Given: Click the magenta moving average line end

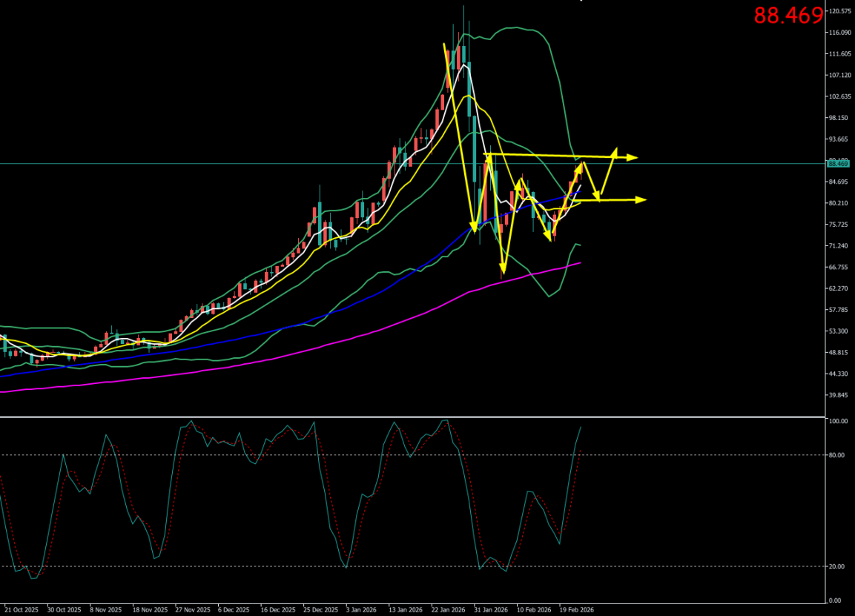Looking at the screenshot, I should tap(580, 262).
